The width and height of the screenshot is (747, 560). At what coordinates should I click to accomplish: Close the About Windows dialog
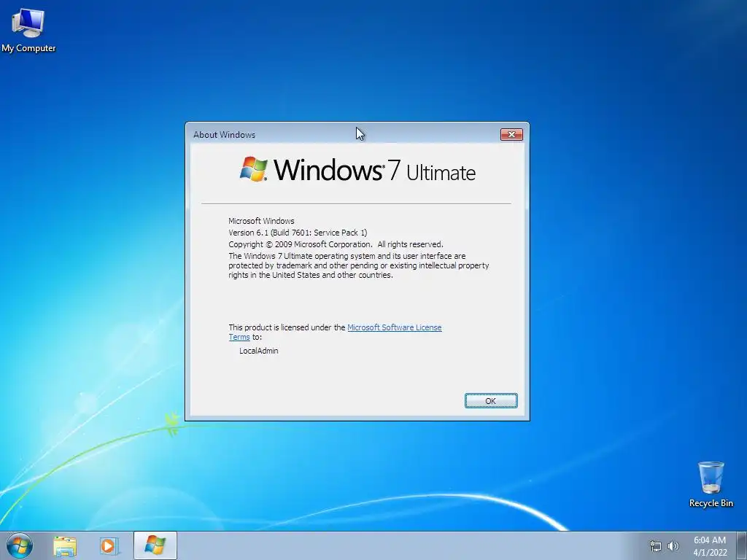511,135
